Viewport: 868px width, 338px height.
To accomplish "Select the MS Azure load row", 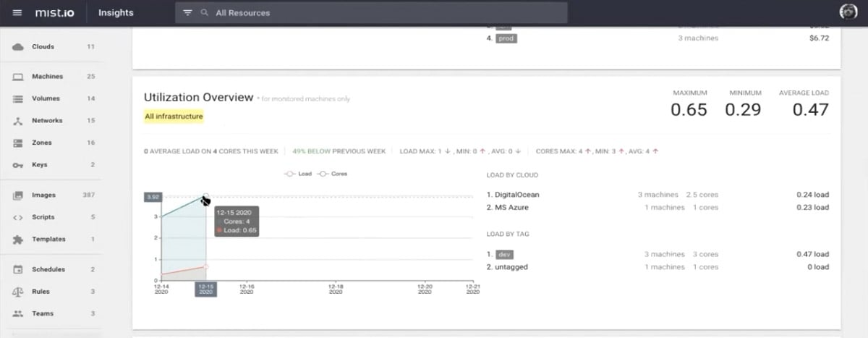I will click(x=658, y=208).
